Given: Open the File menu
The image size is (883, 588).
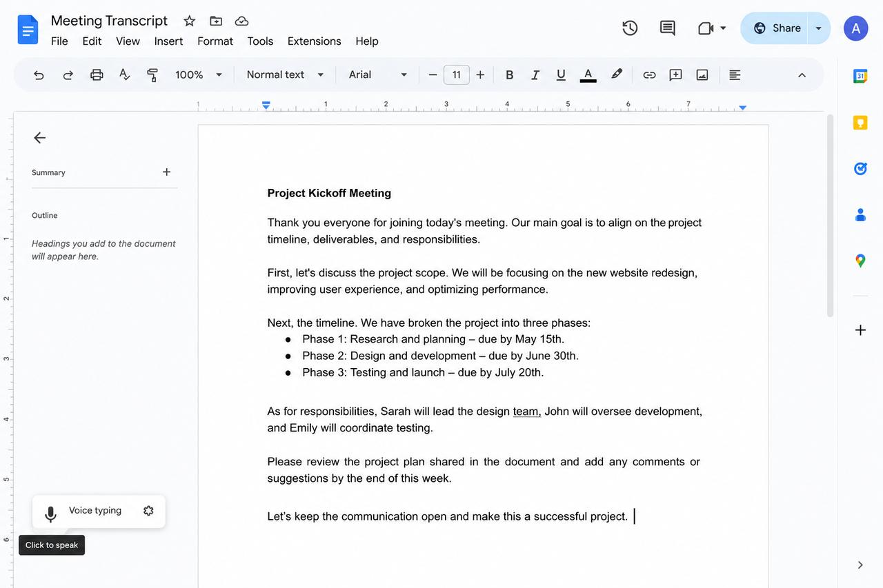Looking at the screenshot, I should pos(59,41).
